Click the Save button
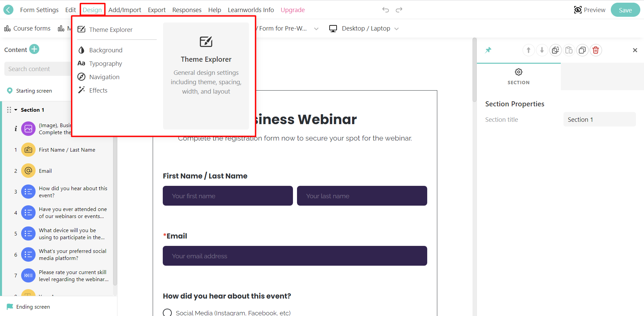The width and height of the screenshot is (644, 316). tap(625, 10)
